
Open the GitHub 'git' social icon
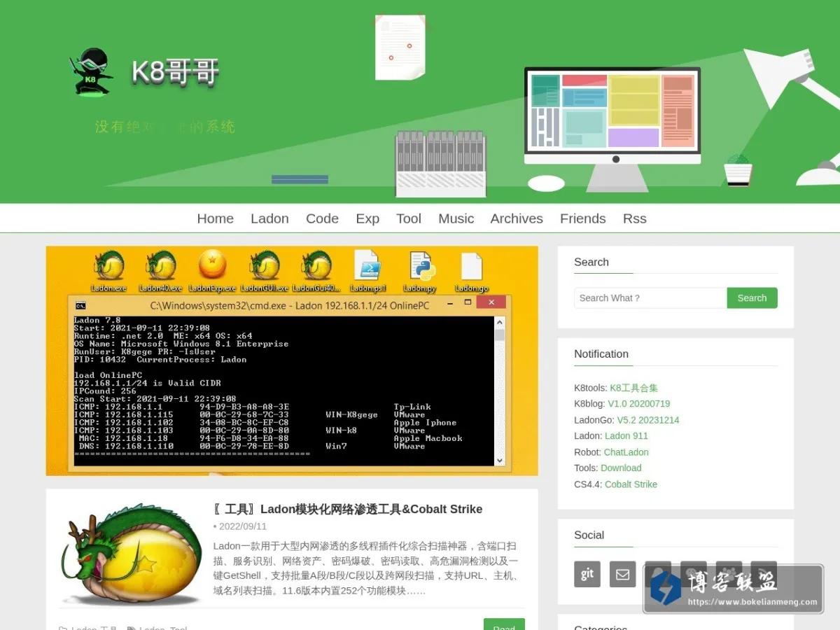pyautogui.click(x=587, y=574)
